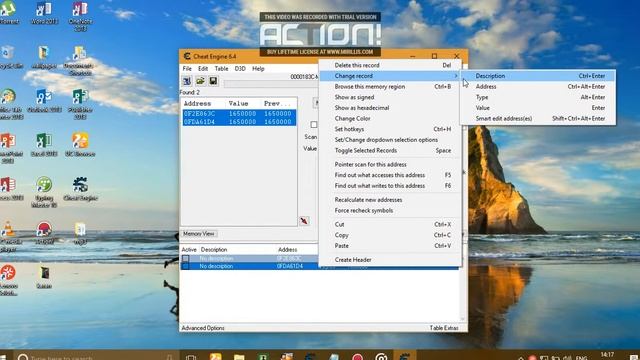Click the red record taskbar icon
Viewport: 640px width, 360px height.
(x=358, y=357)
